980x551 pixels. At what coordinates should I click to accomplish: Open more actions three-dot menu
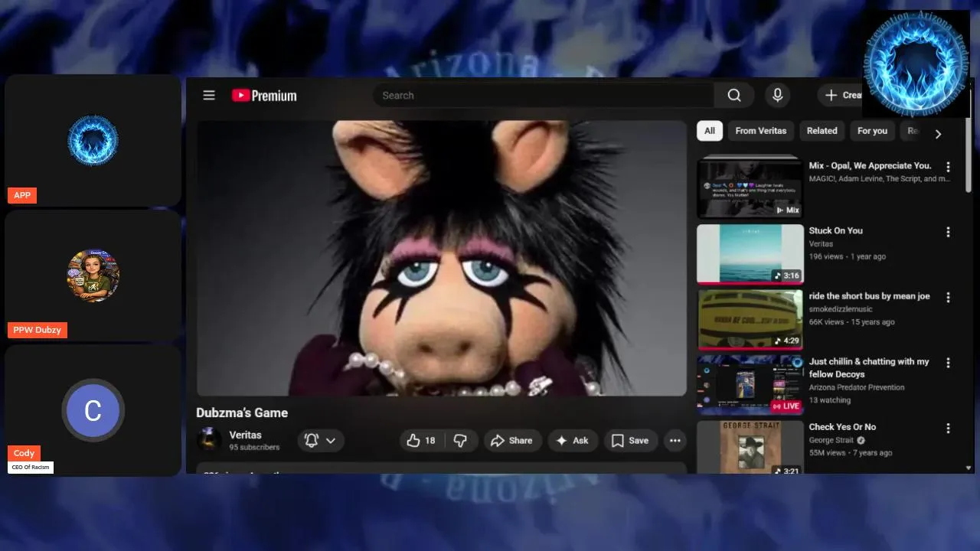click(x=675, y=440)
